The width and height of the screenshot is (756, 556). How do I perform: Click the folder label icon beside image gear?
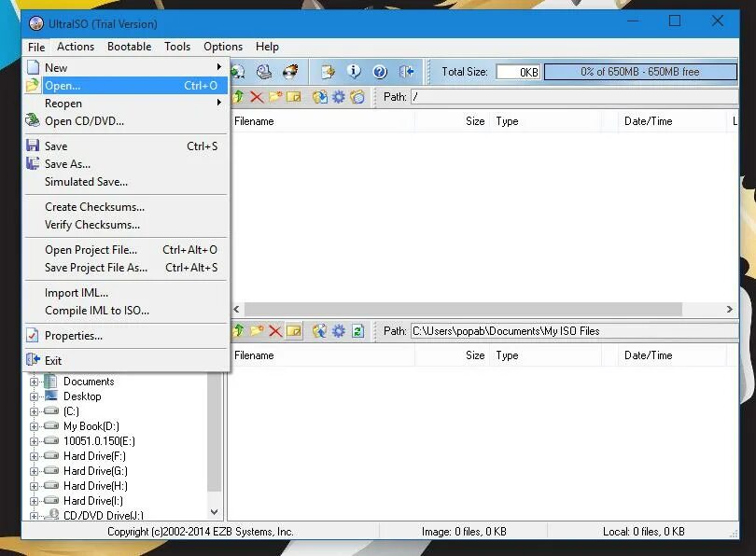(357, 97)
